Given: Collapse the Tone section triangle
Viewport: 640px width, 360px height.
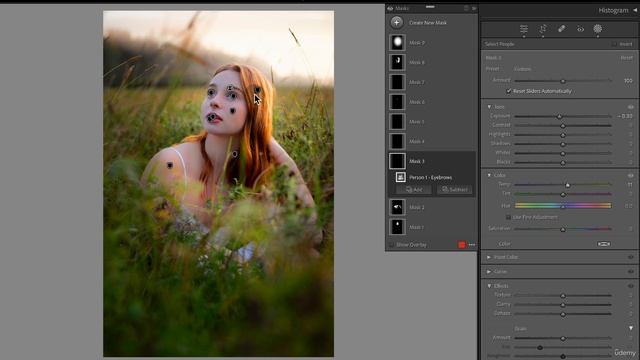Looking at the screenshot, I should click(489, 107).
